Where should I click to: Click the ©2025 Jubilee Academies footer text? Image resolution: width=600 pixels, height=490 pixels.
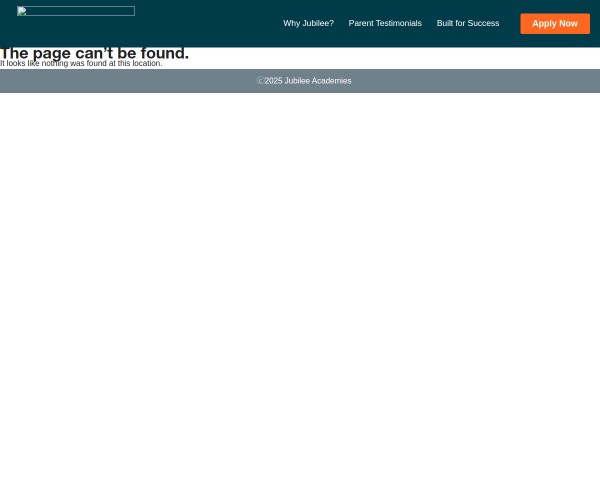[304, 81]
